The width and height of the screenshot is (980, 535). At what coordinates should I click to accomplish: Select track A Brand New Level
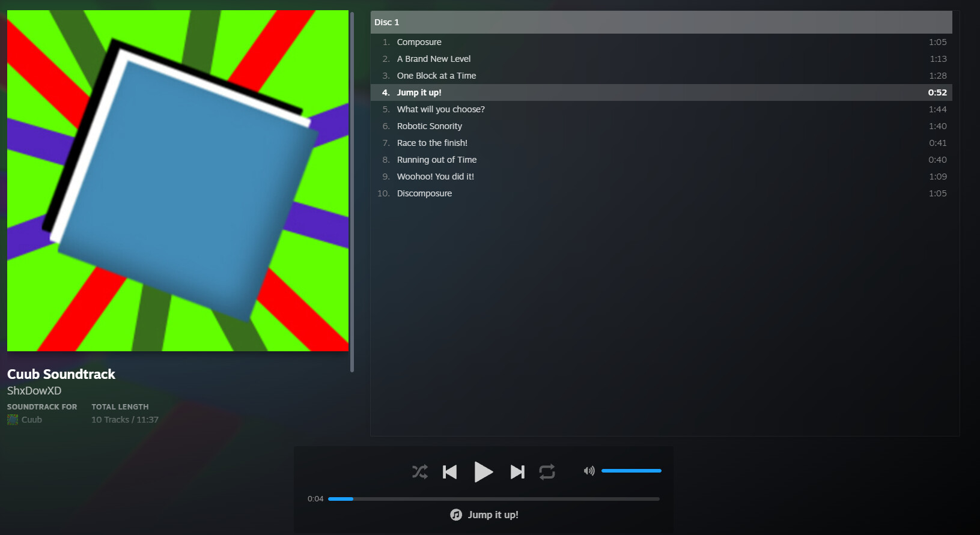point(433,59)
